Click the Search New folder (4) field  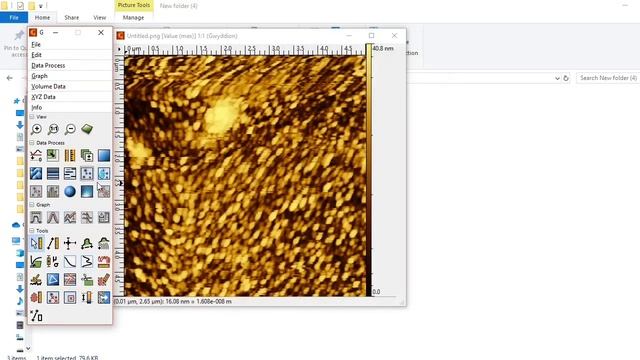point(608,78)
